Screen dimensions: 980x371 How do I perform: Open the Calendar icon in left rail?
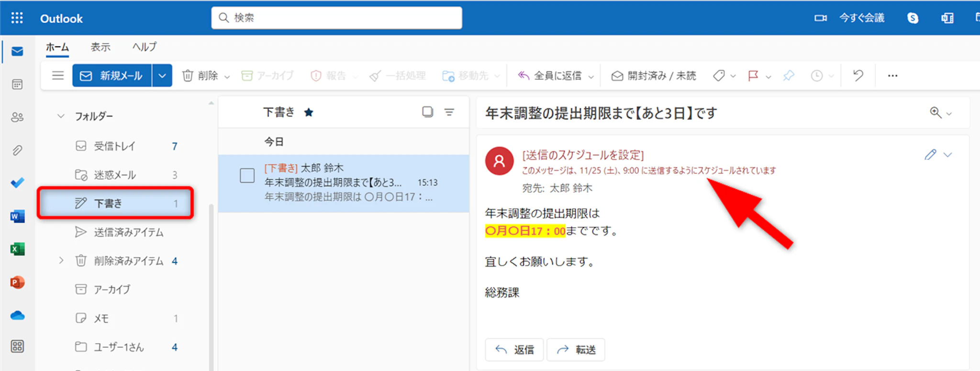(17, 85)
